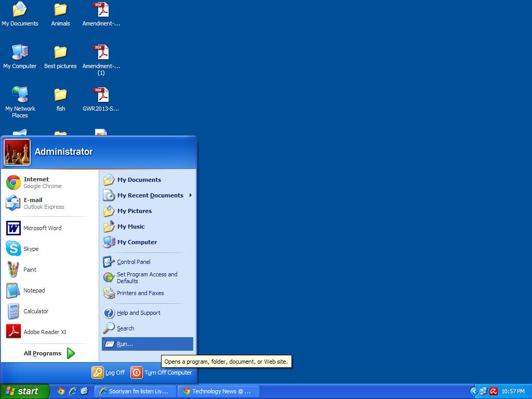532x399 pixels.
Task: Open Calculator from the Start menu
Action: point(49,311)
